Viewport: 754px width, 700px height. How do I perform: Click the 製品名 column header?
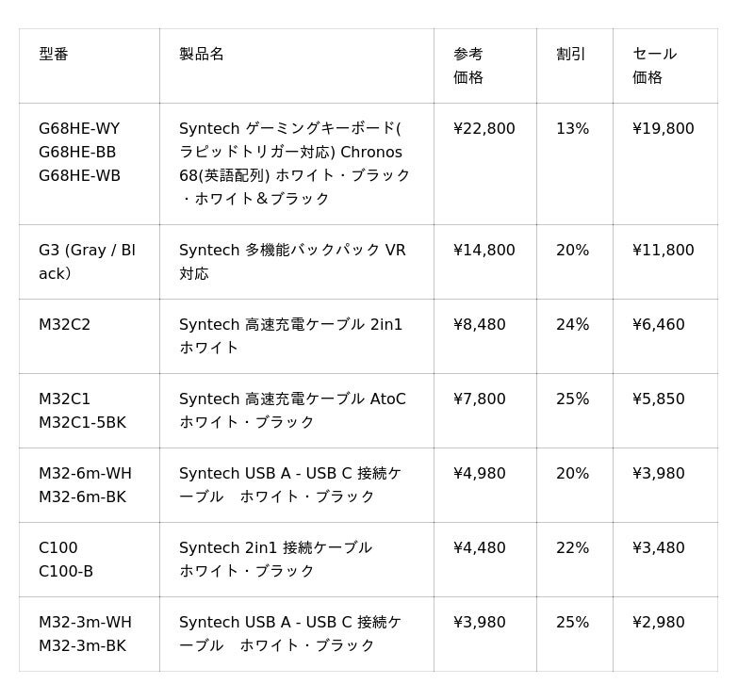(x=202, y=55)
